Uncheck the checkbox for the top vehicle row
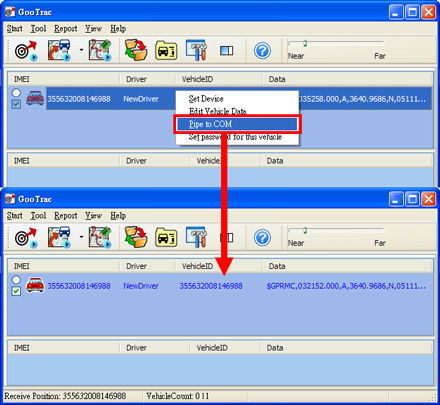 click(16, 104)
